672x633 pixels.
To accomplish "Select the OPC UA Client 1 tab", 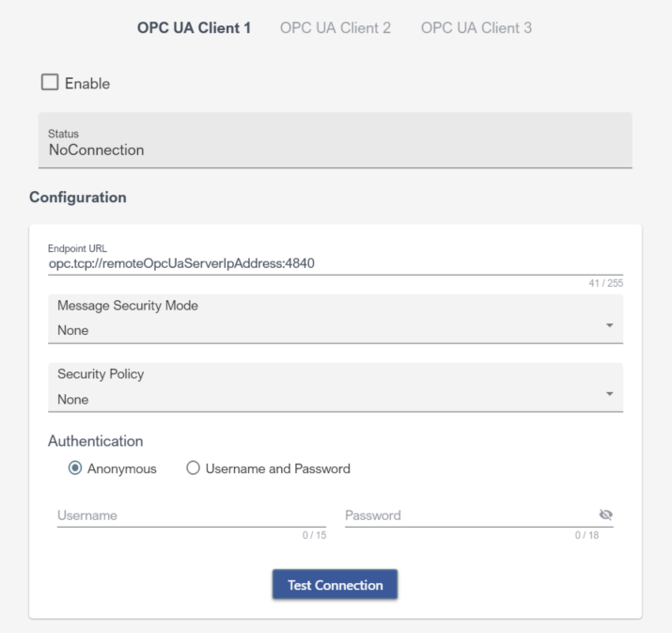I will coord(194,28).
